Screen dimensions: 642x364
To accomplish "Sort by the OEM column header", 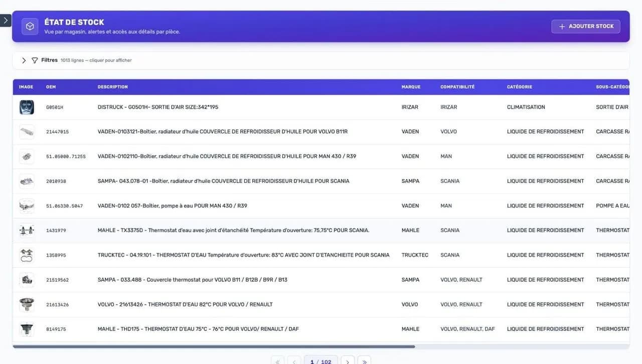I will coord(51,87).
